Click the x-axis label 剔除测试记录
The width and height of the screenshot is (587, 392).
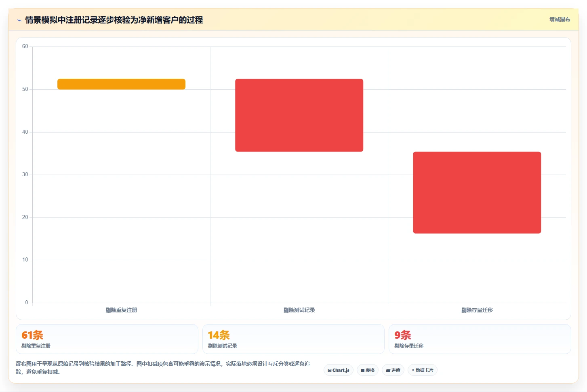coord(299,310)
